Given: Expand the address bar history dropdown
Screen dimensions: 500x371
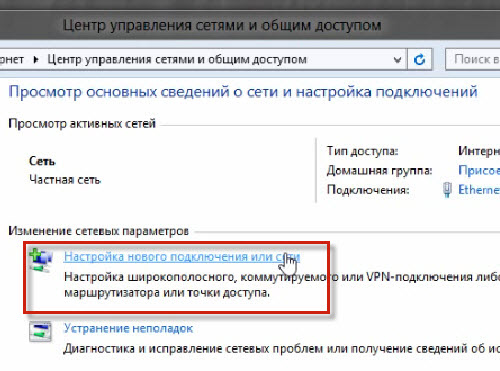Looking at the screenshot, I should click(x=397, y=60).
